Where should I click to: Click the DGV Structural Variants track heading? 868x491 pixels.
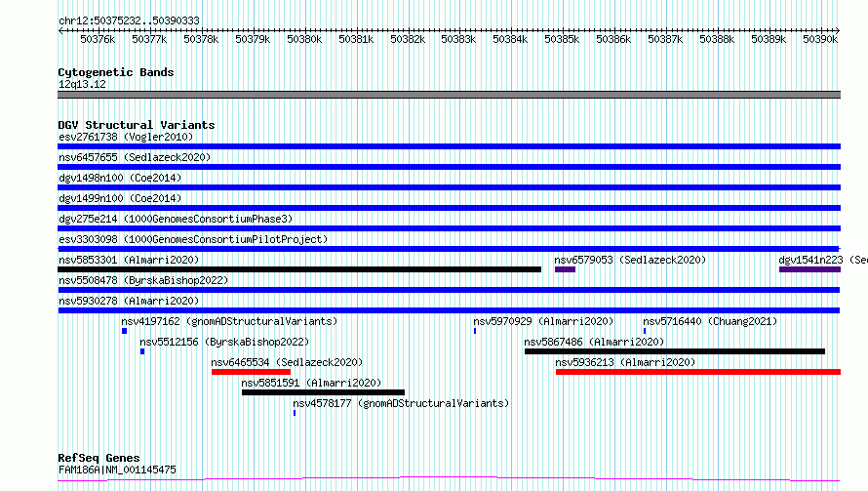[x=137, y=125]
